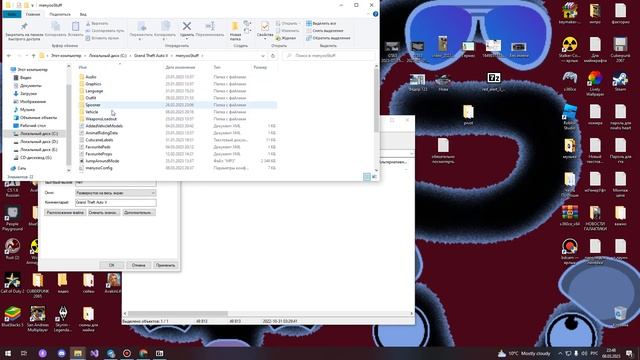Click the Explorer help question mark icon
Screen dimensions: 640x360
click(x=376, y=14)
